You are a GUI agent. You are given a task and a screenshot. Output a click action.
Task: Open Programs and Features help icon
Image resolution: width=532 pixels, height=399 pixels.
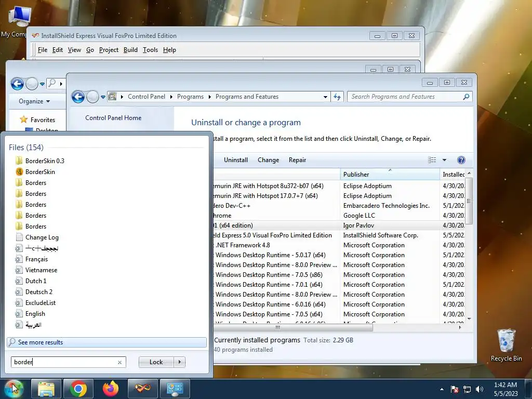tap(461, 160)
